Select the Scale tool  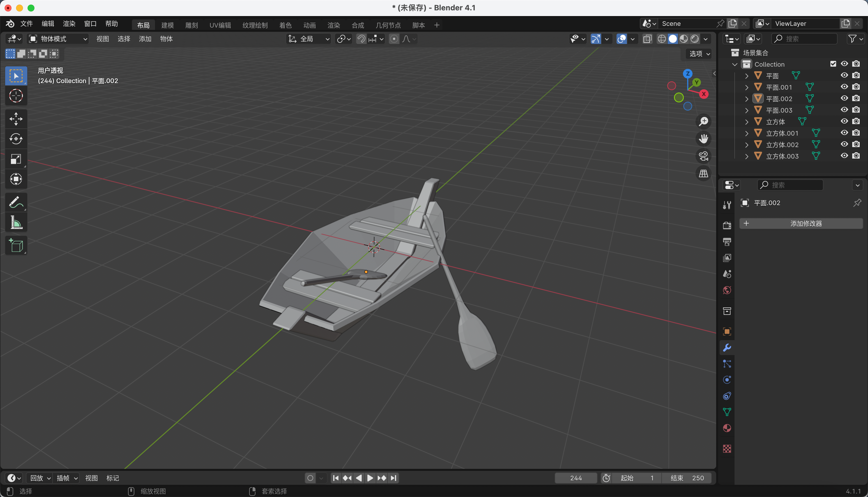(x=16, y=159)
